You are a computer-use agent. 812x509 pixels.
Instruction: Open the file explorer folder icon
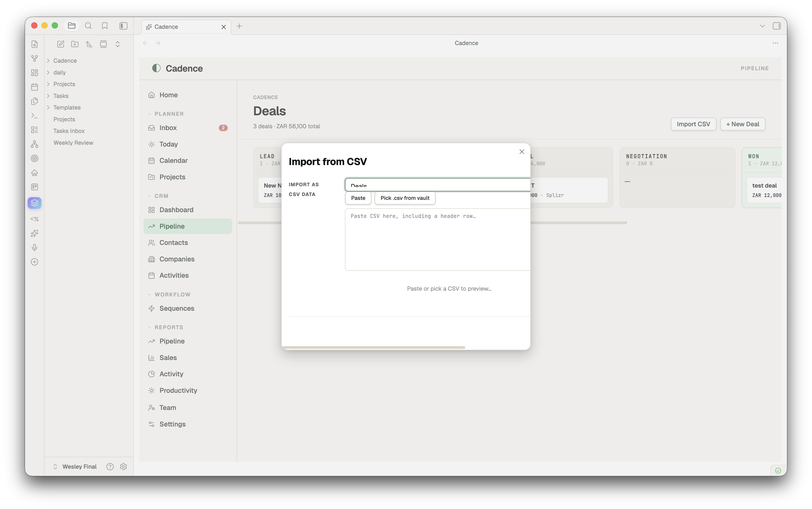(x=72, y=26)
